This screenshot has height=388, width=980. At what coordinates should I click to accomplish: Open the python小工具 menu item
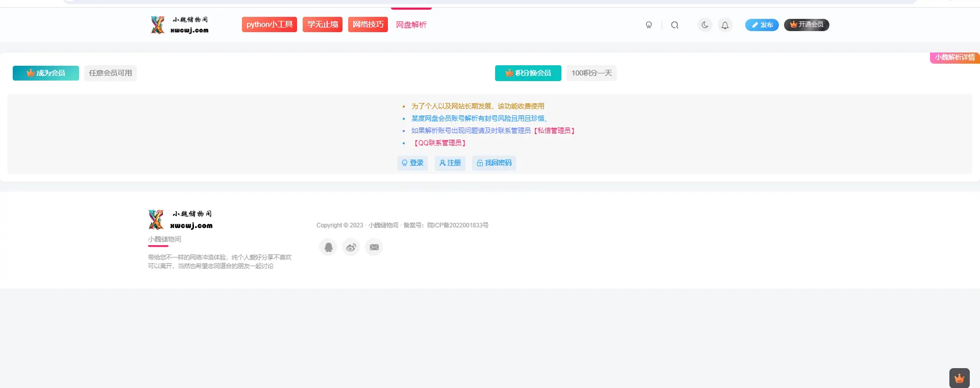point(269,24)
